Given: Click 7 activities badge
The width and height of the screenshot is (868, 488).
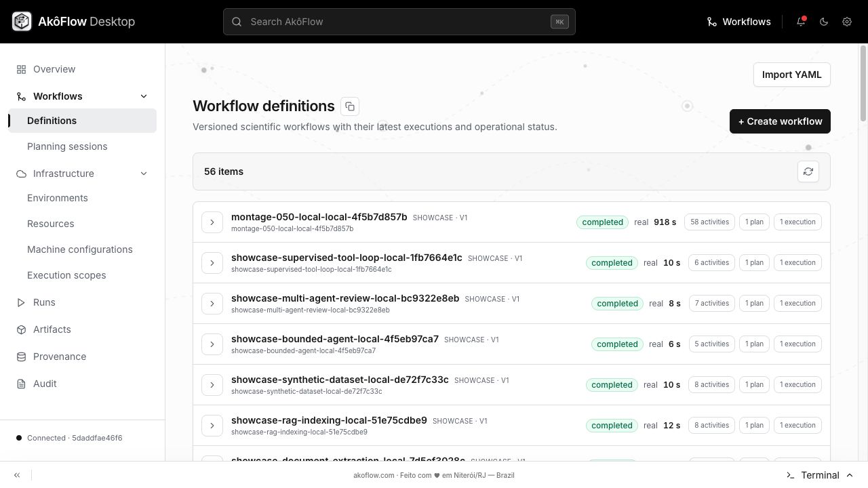Looking at the screenshot, I should 711,304.
